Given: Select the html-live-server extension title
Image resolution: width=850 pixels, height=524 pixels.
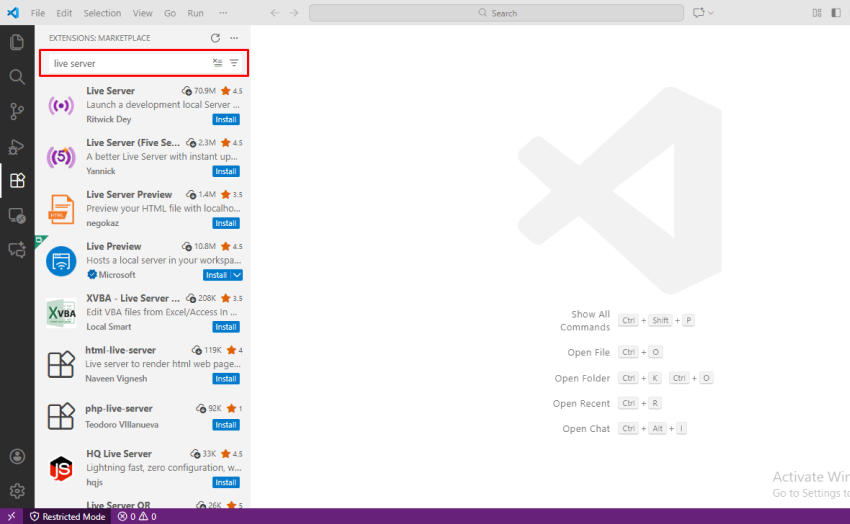Looking at the screenshot, I should 120,350.
